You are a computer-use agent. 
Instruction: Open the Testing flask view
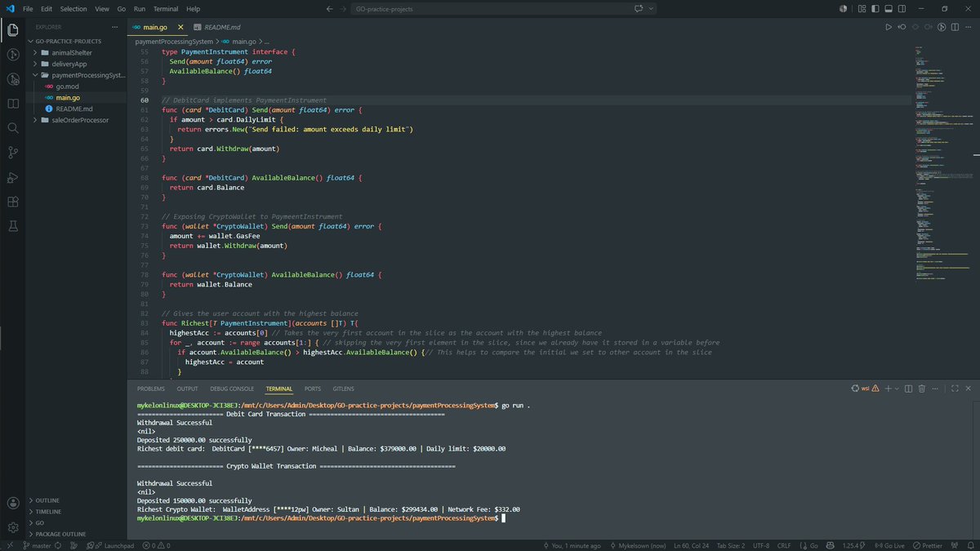pyautogui.click(x=13, y=226)
